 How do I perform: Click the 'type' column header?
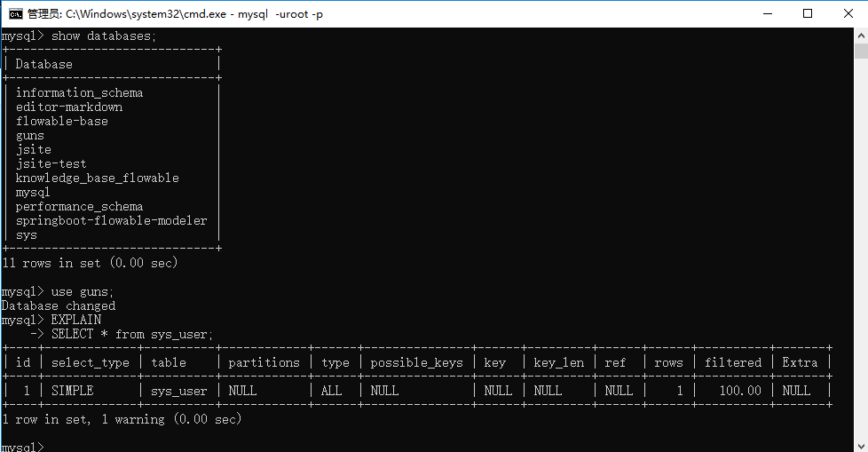(x=335, y=362)
